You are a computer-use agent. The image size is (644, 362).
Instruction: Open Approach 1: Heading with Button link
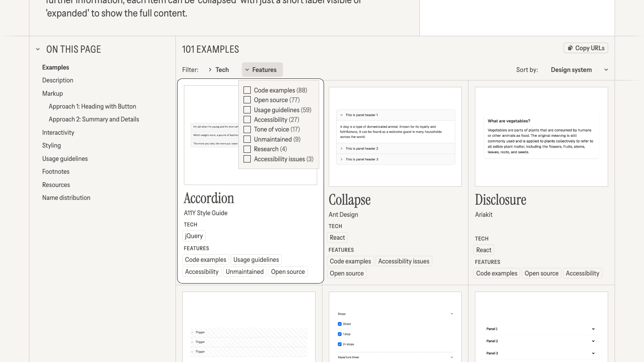92,106
